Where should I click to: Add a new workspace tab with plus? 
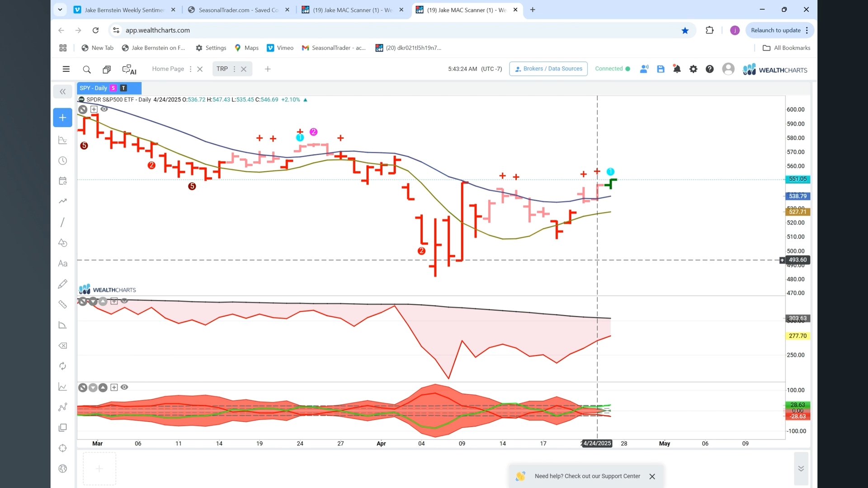pos(268,69)
